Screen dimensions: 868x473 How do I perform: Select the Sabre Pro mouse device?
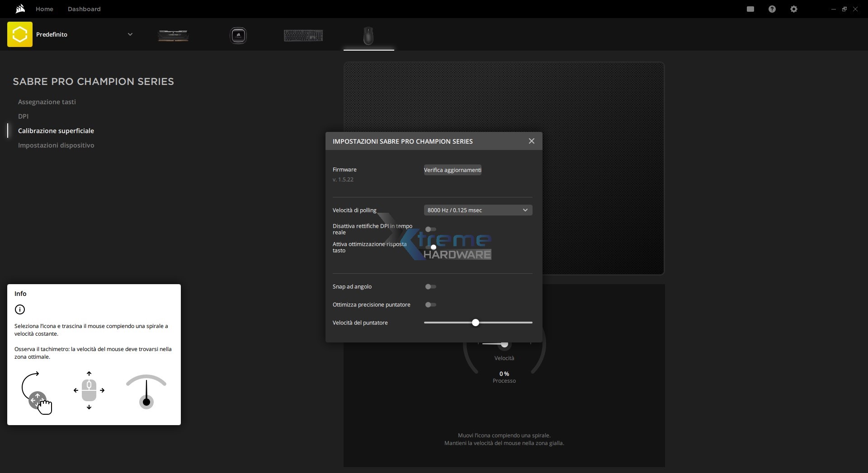(368, 35)
